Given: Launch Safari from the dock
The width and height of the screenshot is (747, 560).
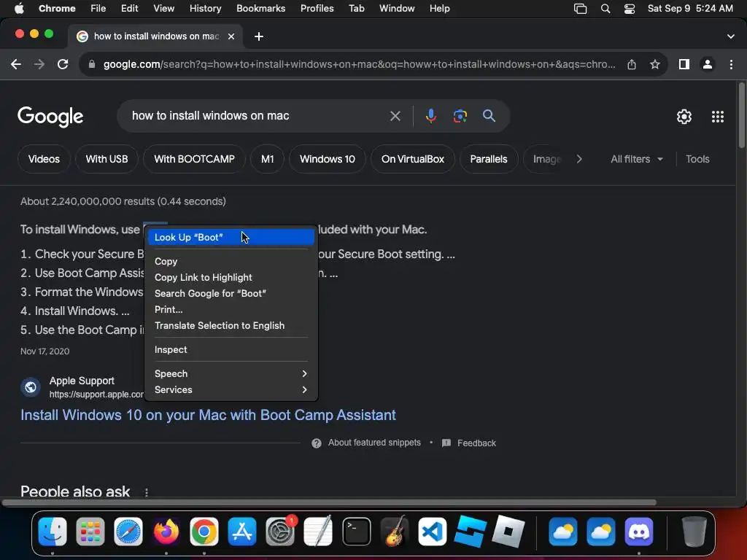Looking at the screenshot, I should tap(128, 532).
